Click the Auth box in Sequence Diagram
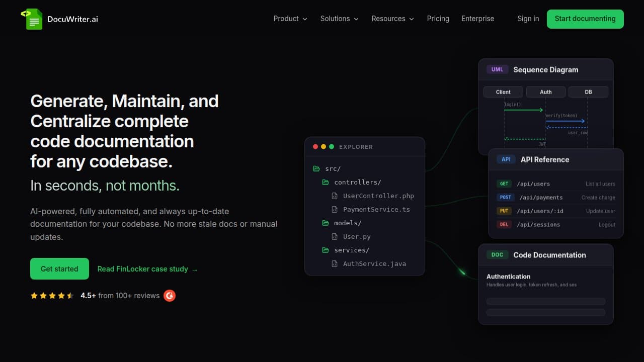Screen dimensions: 644x362 [546, 92]
